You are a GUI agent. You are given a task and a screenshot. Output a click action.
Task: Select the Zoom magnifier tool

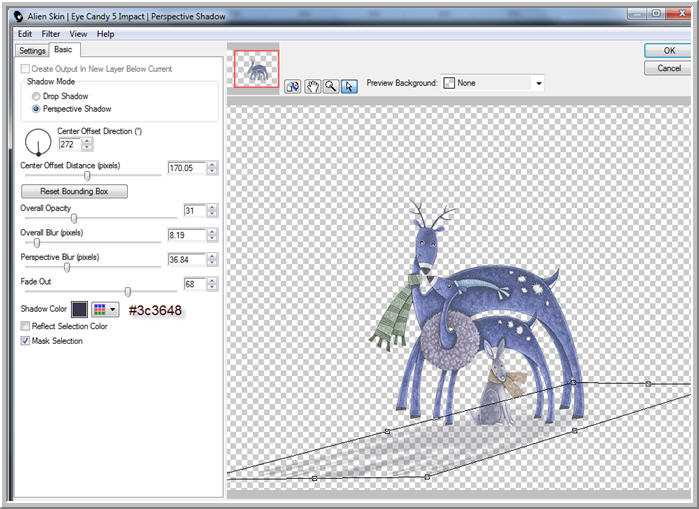point(331,86)
